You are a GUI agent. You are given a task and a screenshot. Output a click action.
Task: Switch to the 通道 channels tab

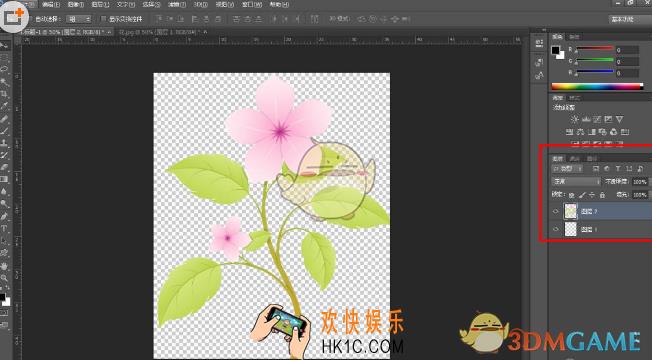pyautogui.click(x=575, y=158)
